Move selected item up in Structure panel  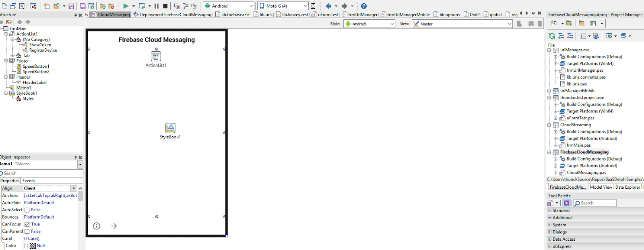coord(20,22)
